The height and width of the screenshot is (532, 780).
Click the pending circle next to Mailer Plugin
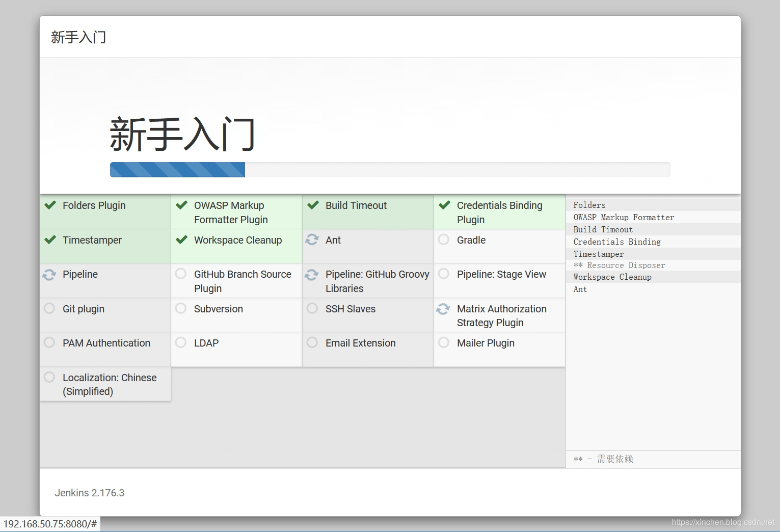coord(444,342)
